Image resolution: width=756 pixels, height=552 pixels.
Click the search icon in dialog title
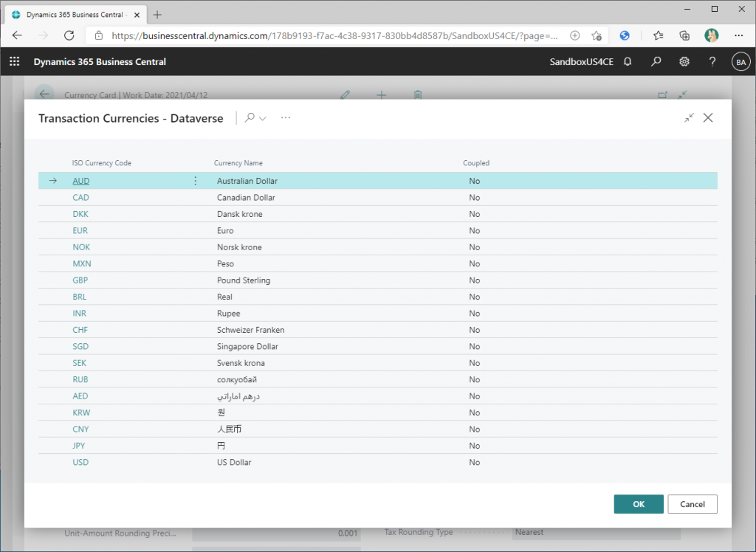click(x=250, y=117)
